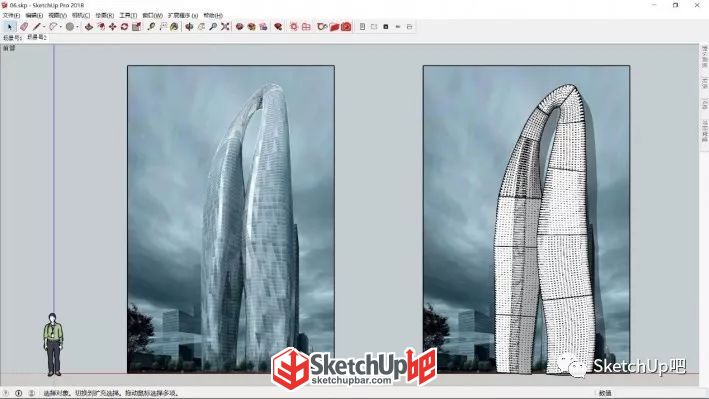Image resolution: width=709 pixels, height=399 pixels.
Task: Click the Zoom Extents tool
Action: point(225,27)
